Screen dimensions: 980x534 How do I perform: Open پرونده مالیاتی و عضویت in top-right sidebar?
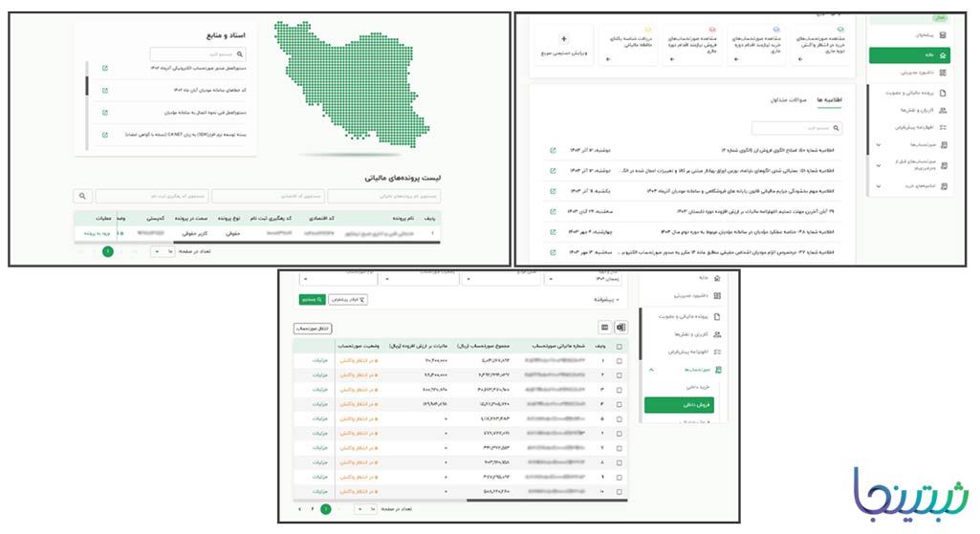(916, 93)
